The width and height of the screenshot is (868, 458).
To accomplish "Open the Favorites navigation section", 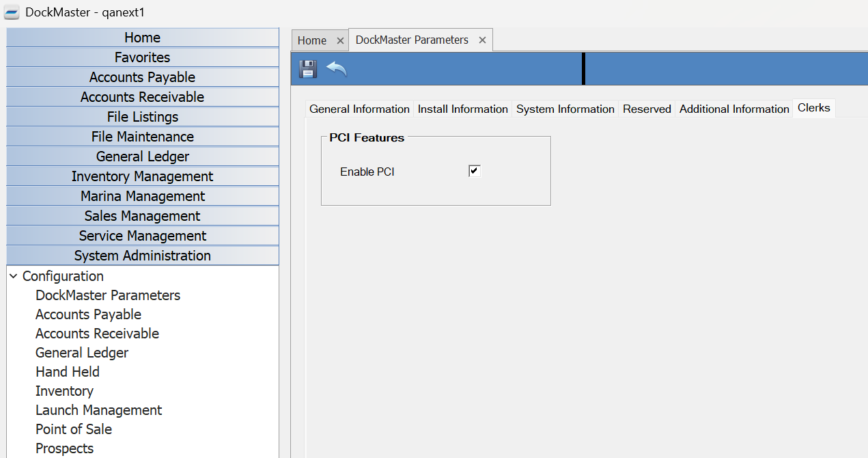I will coord(143,57).
